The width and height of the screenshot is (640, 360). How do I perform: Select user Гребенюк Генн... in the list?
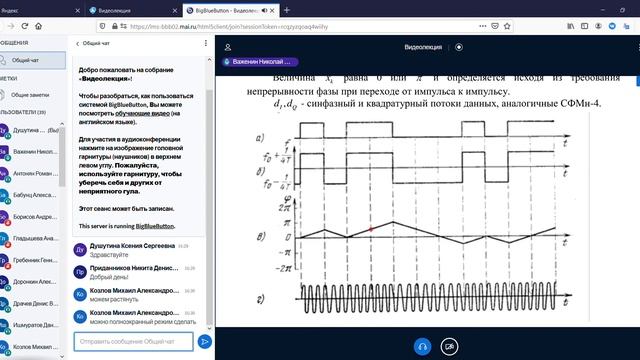point(29,260)
